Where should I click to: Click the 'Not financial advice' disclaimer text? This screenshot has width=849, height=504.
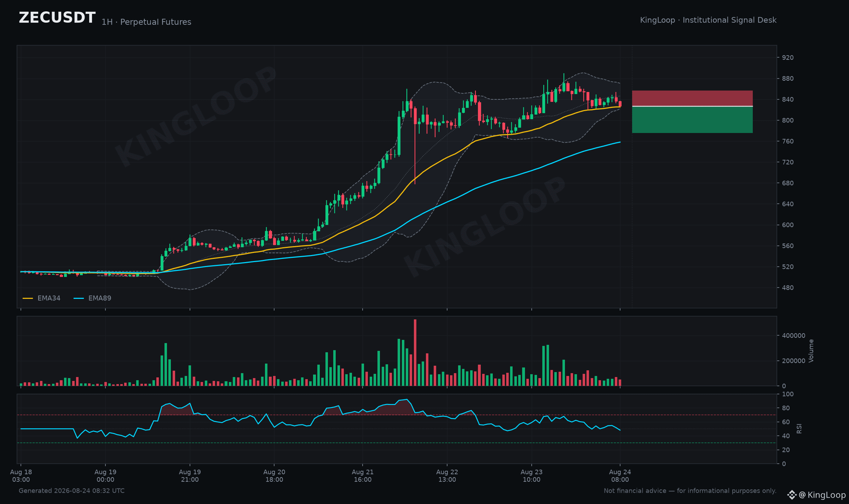point(690,491)
